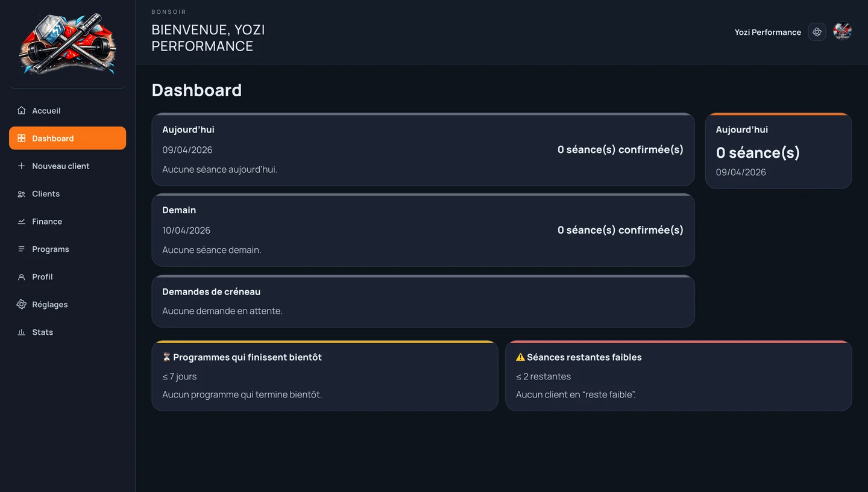868x492 pixels.
Task: Click the Séances restantes faibles warning card
Action: (x=678, y=376)
